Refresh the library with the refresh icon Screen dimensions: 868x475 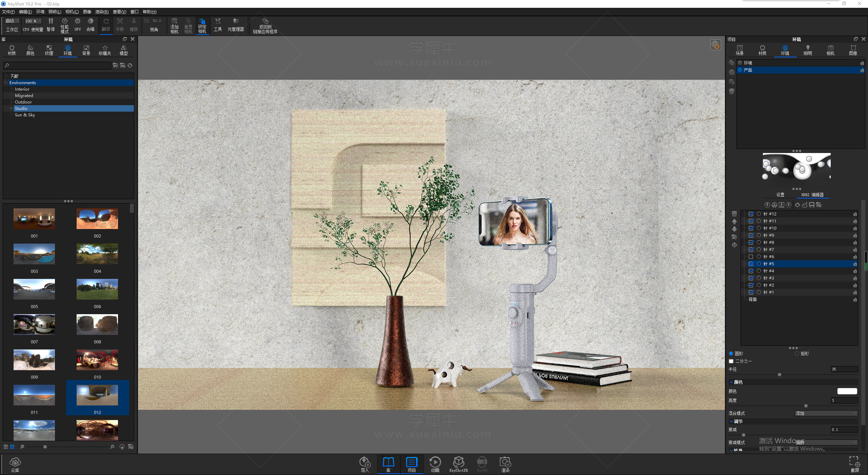click(130, 65)
